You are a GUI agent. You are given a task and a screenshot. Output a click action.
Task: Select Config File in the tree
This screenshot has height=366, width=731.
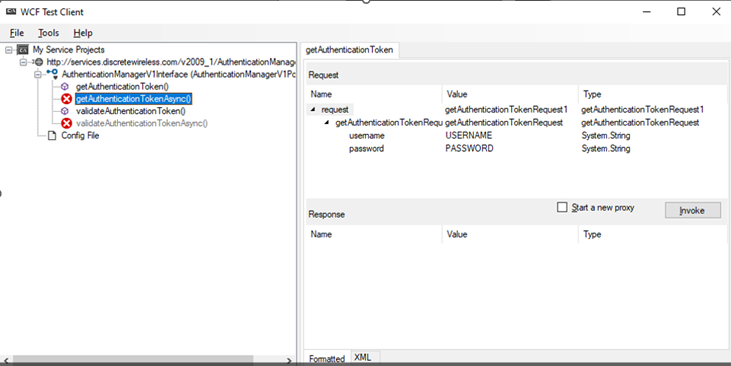80,135
